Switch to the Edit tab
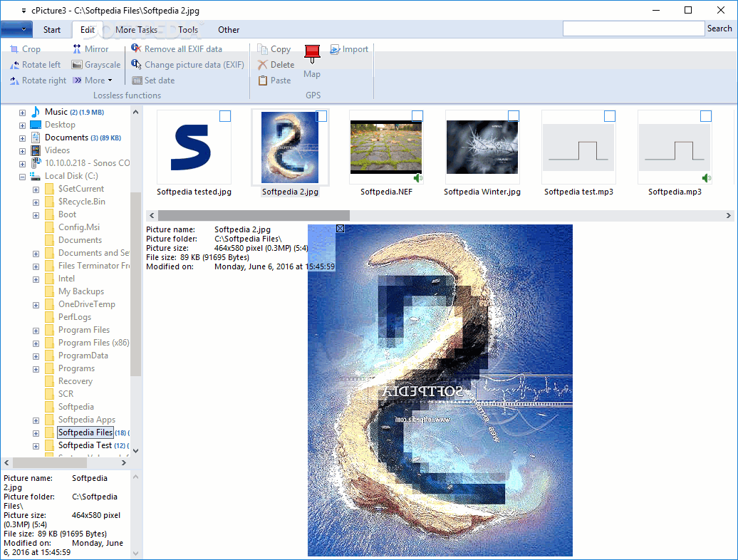 pyautogui.click(x=88, y=30)
